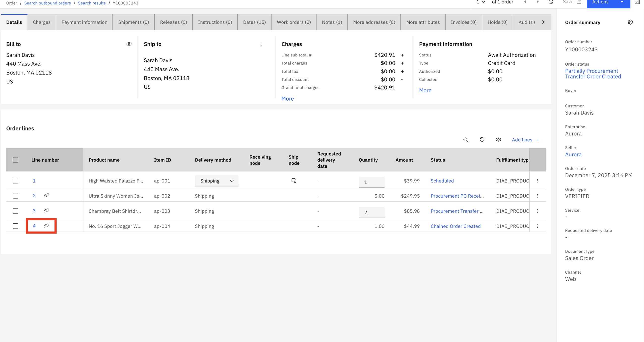Screen dimensions: 644x342
Task: Open the Payment information tab
Action: [84, 22]
